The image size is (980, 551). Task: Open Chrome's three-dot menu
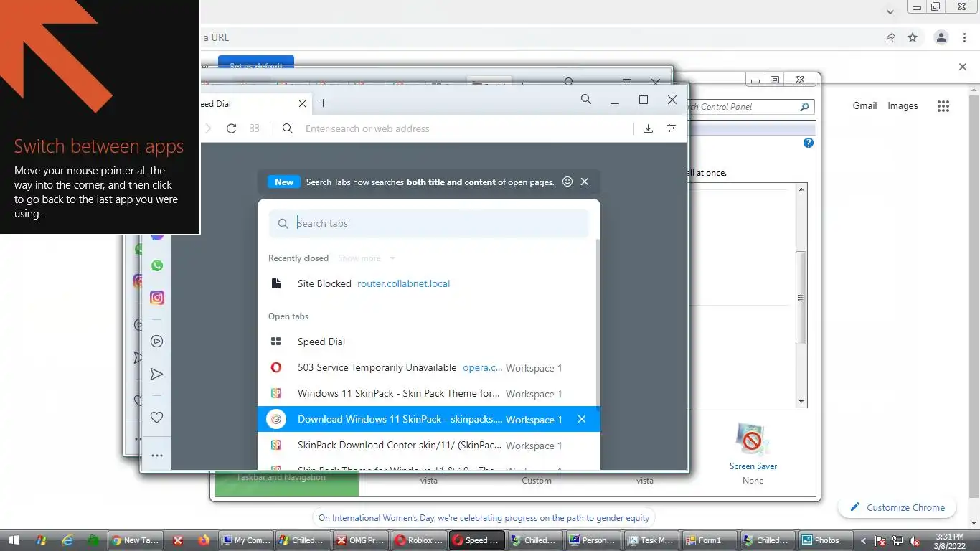tap(963, 37)
